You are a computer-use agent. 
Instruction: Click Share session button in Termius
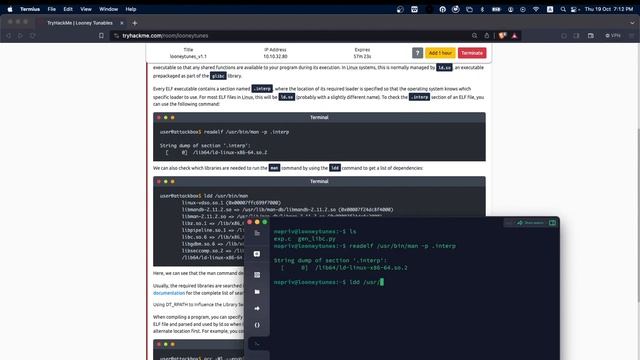530,223
